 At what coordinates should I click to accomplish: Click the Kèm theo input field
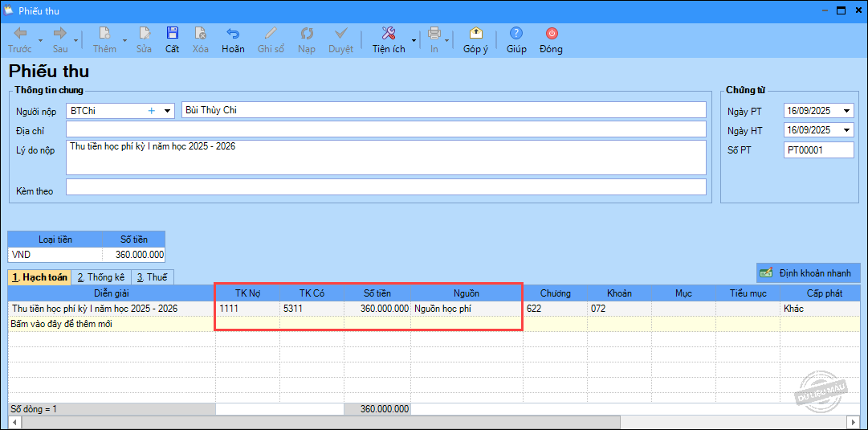tap(385, 187)
